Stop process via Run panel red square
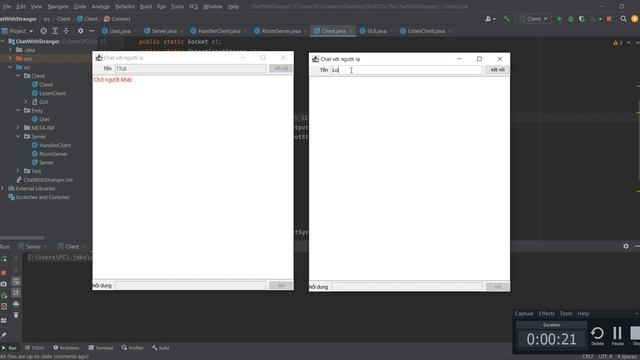The width and height of the screenshot is (640, 360). [x=4, y=272]
